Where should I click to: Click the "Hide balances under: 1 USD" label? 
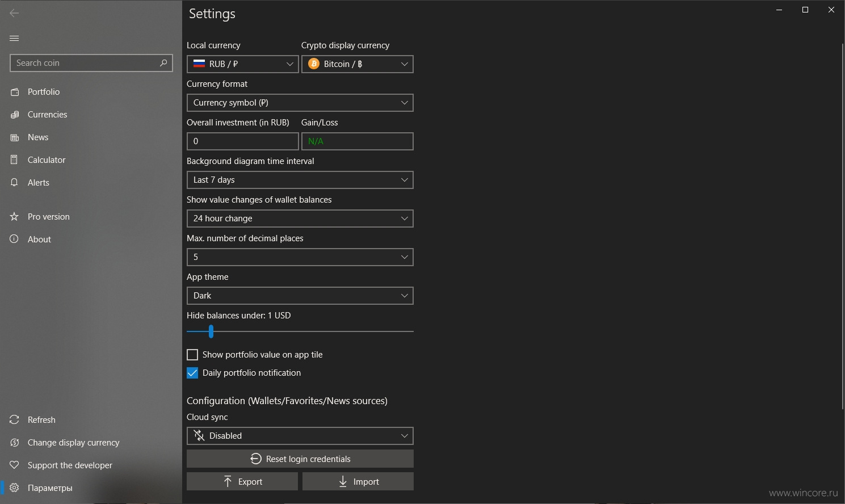pyautogui.click(x=239, y=316)
